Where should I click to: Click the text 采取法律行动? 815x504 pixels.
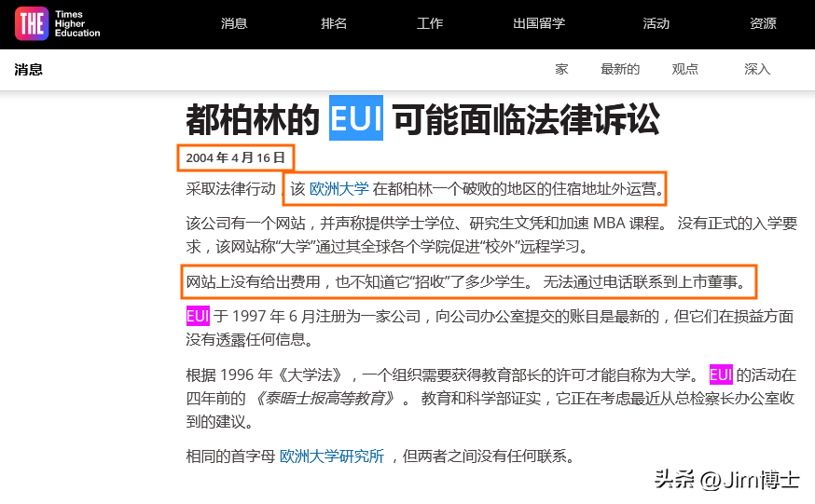pyautogui.click(x=230, y=189)
